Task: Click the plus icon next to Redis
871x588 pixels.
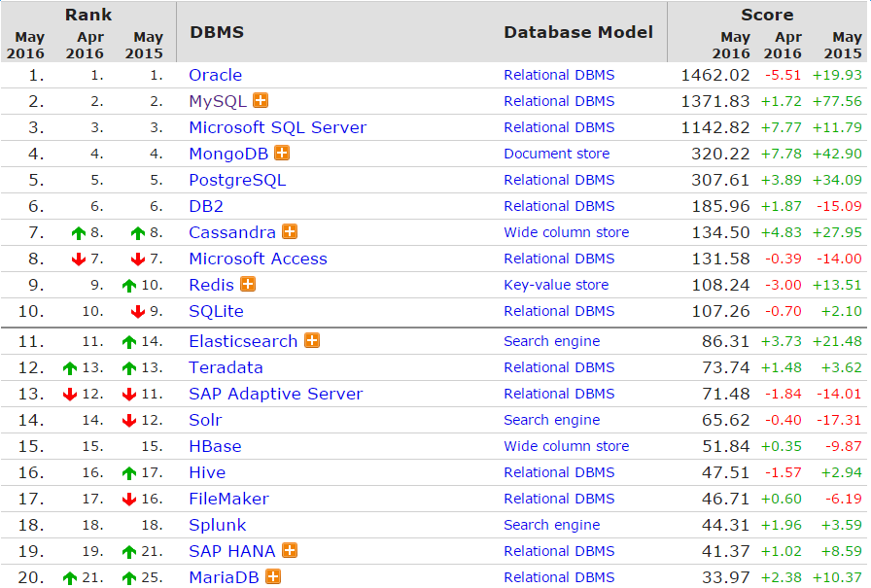Action: click(248, 284)
